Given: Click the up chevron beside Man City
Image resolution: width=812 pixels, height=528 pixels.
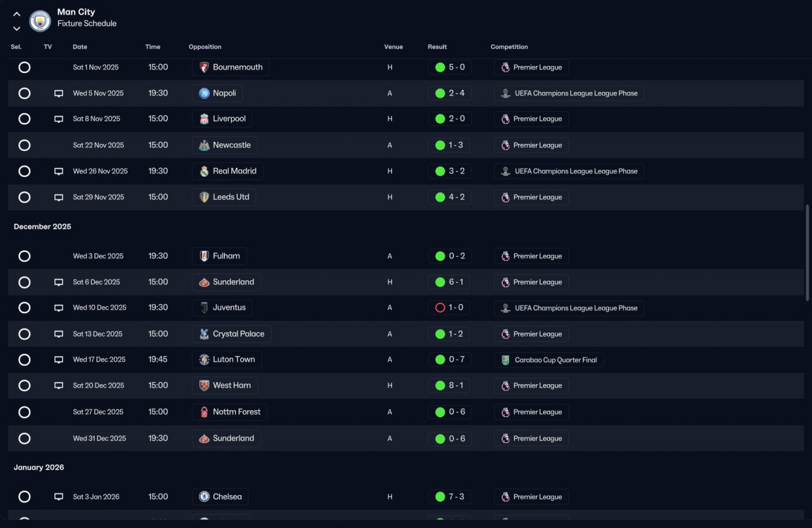Looking at the screenshot, I should pyautogui.click(x=17, y=14).
